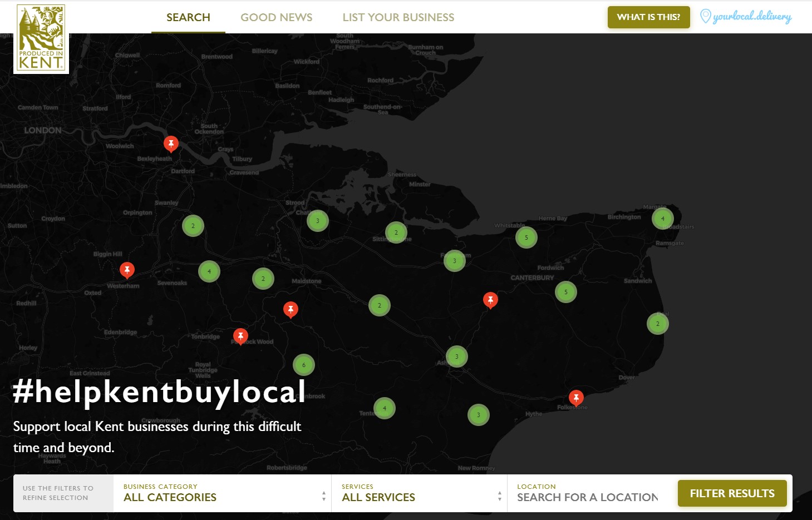The height and width of the screenshot is (520, 812).
Task: Click the cluster of 5 near Whitstable
Action: [526, 237]
